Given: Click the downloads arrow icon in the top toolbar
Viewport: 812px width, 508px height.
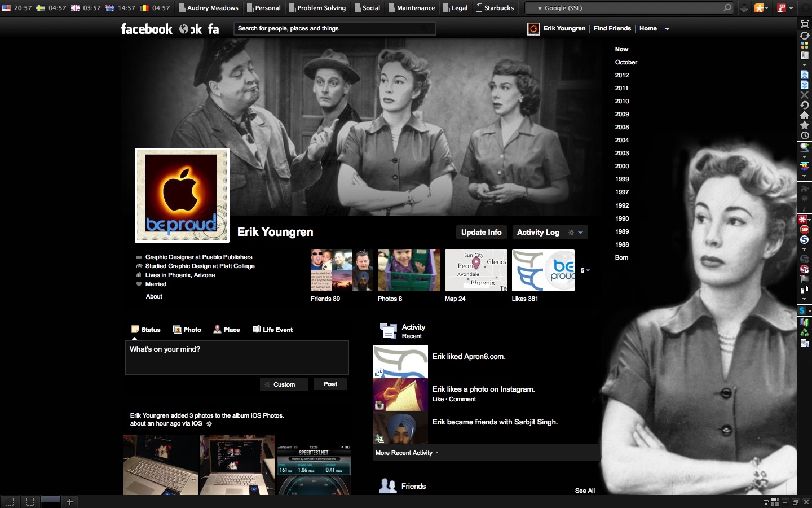Looking at the screenshot, I should pos(744,8).
